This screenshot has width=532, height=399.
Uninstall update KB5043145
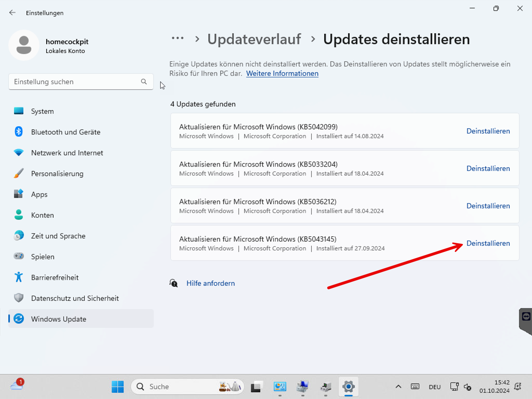coord(488,243)
